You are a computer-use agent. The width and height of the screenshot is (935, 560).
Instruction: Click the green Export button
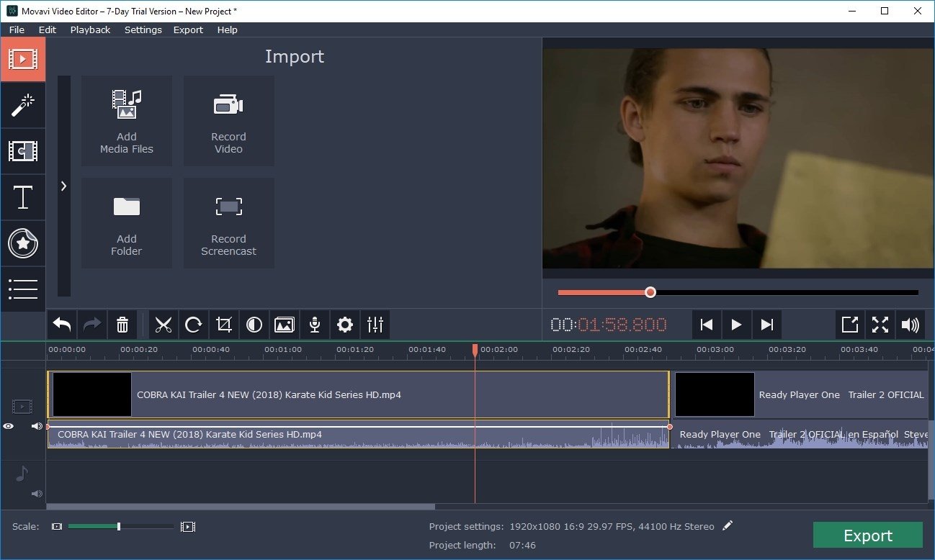(868, 536)
